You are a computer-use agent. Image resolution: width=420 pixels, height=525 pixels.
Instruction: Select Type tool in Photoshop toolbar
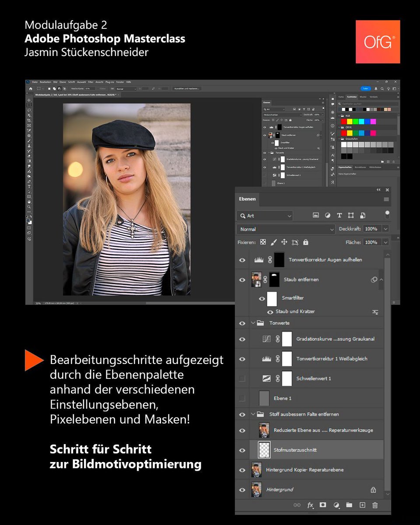[29, 186]
